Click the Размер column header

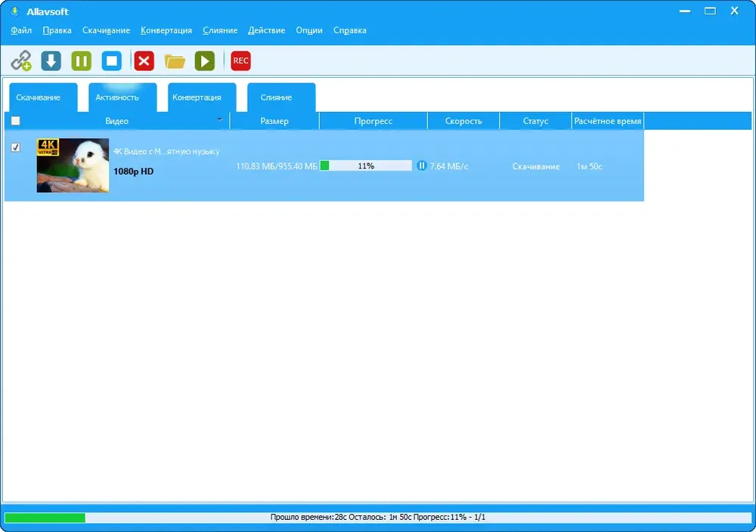pyautogui.click(x=274, y=121)
